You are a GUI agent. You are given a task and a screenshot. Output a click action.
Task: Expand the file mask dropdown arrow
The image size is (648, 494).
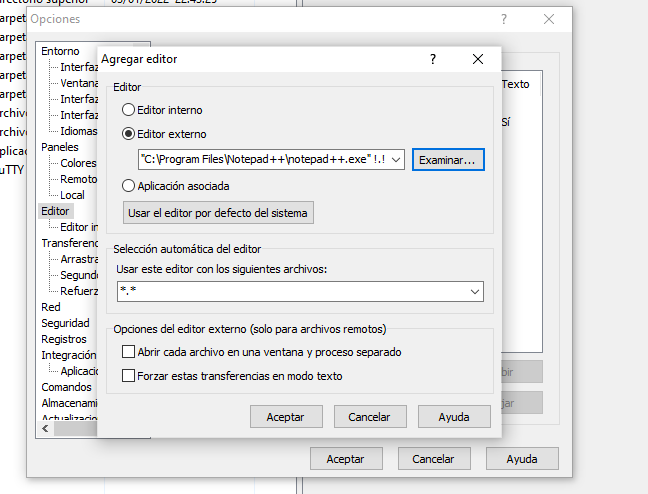point(474,291)
